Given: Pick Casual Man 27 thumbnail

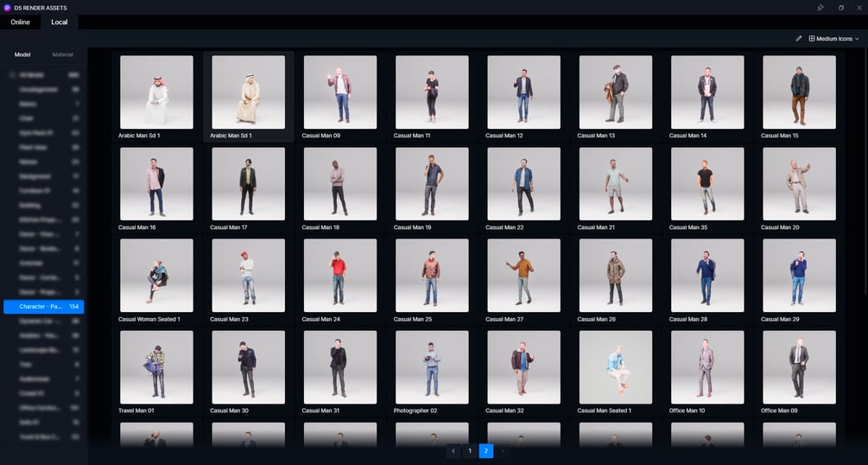Looking at the screenshot, I should point(523,276).
